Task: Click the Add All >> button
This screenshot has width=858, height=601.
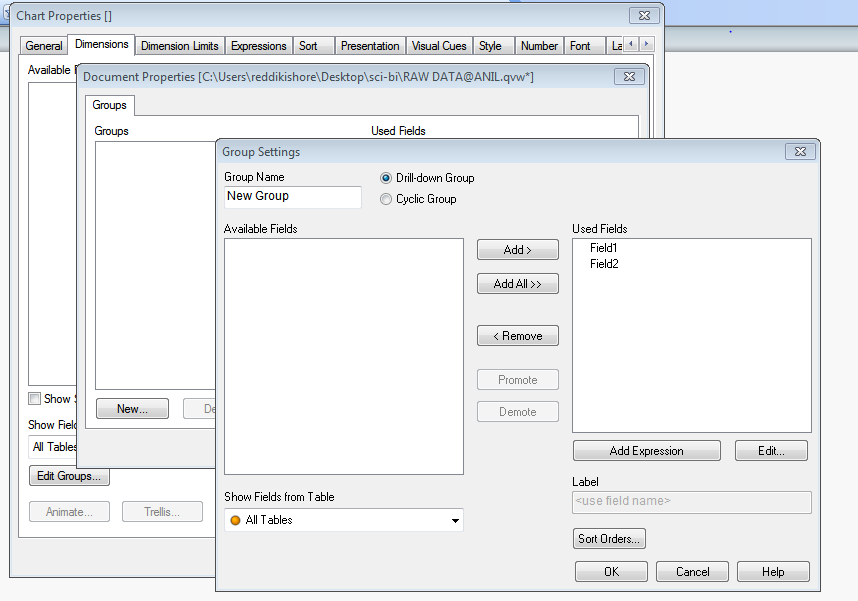Action: pos(518,284)
